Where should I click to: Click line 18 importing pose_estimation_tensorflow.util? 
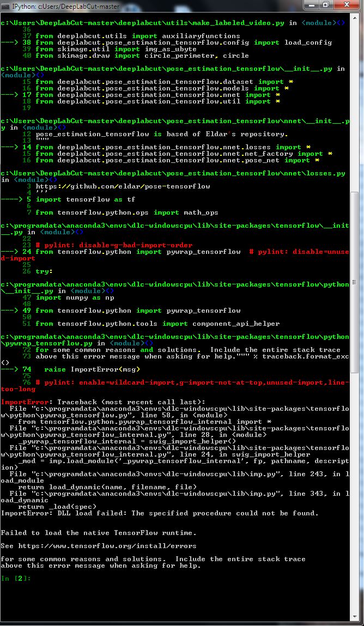pos(151,101)
